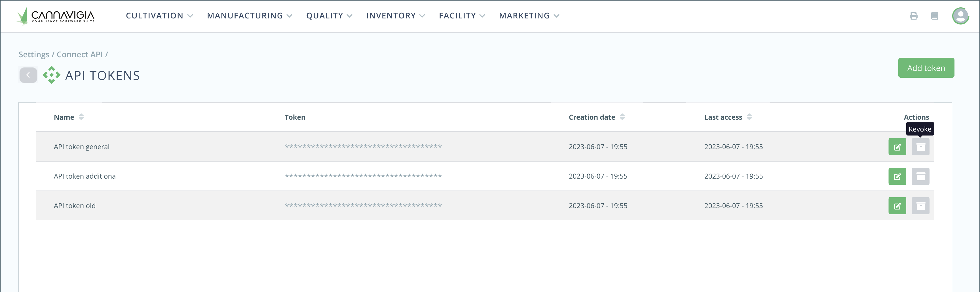Viewport: 980px width, 292px height.
Task: Sort table by Name column
Action: [81, 117]
